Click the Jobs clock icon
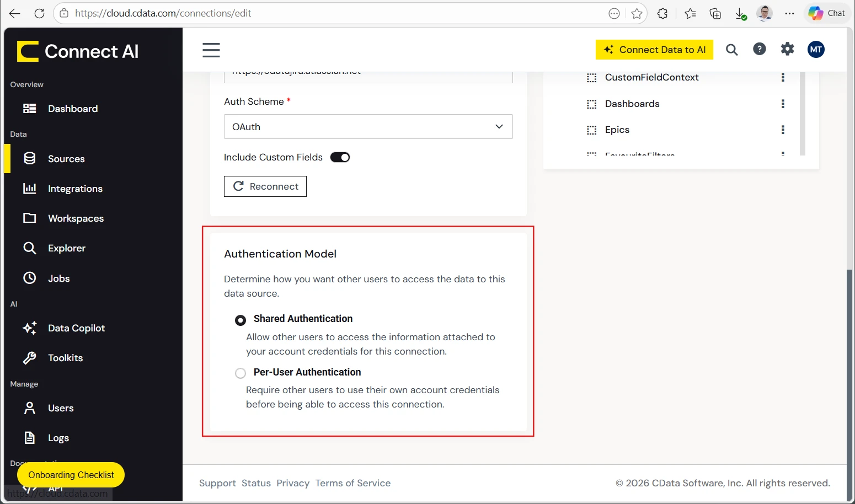Viewport: 855px width, 504px height. [30, 278]
